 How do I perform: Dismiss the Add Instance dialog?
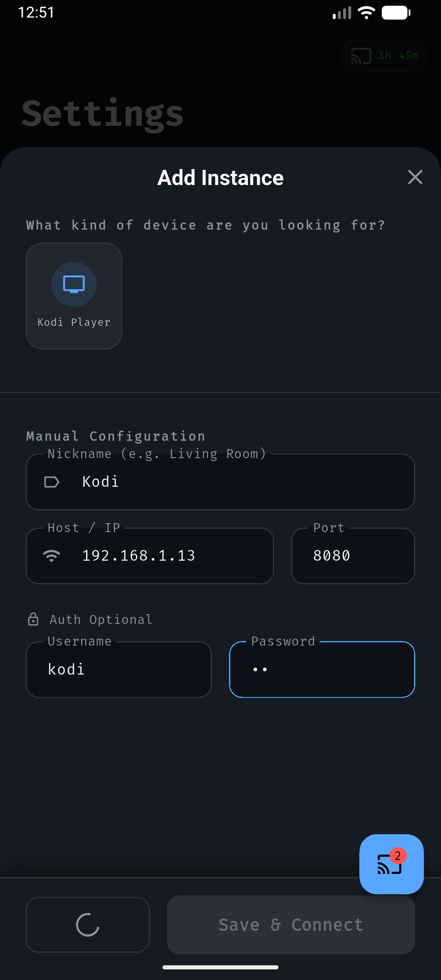click(x=415, y=177)
